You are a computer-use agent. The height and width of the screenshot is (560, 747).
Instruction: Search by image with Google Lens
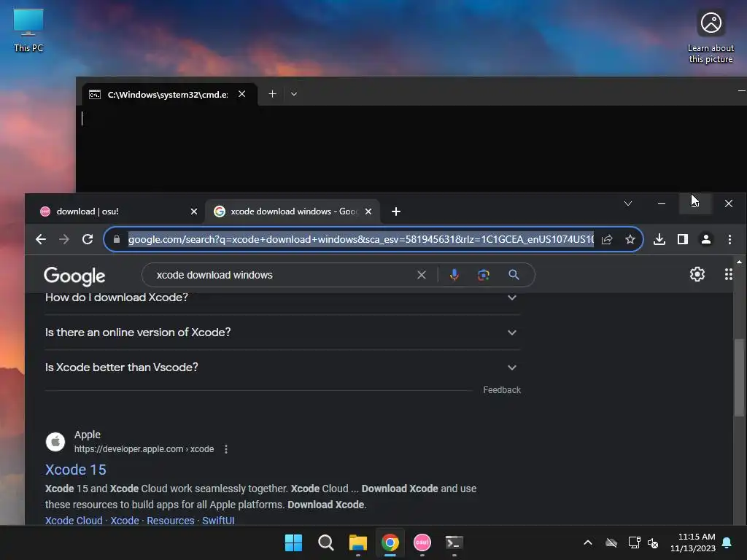click(484, 275)
